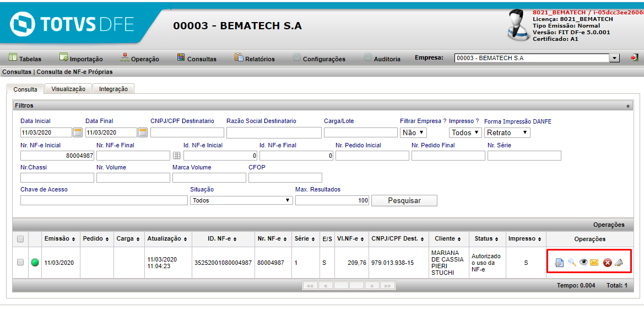Click the Pesquisar button

(x=404, y=200)
